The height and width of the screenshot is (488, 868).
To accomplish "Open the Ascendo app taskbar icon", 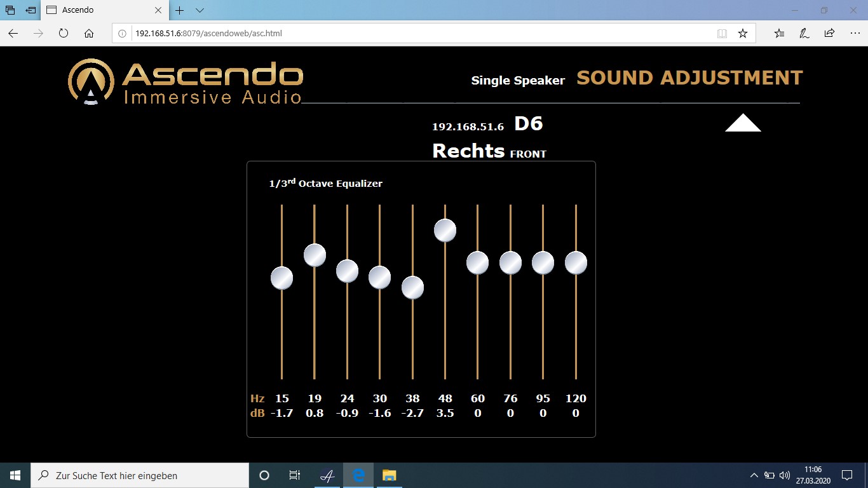I will pos(327,475).
